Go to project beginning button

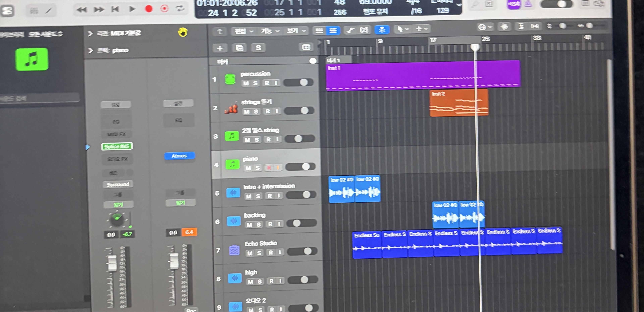[x=115, y=9]
